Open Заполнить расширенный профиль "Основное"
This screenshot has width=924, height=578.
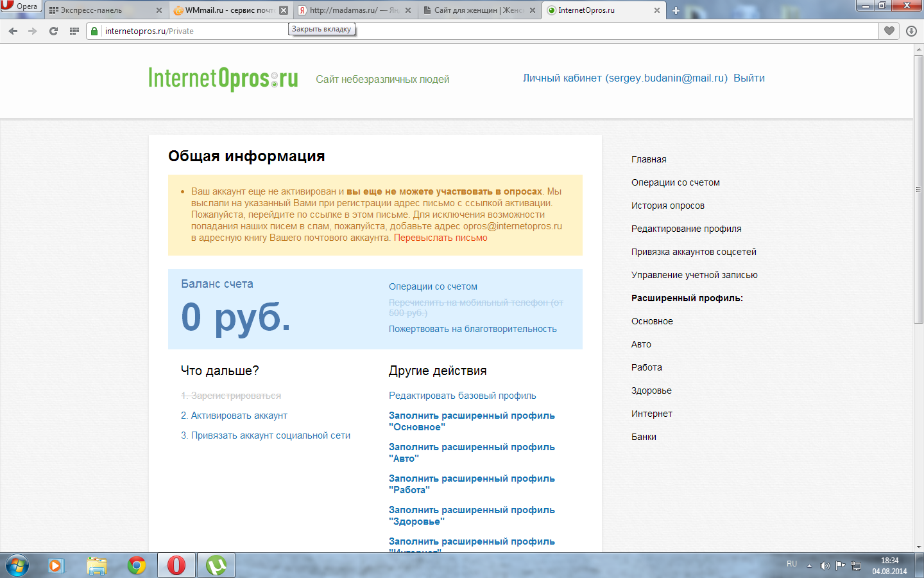(x=472, y=421)
